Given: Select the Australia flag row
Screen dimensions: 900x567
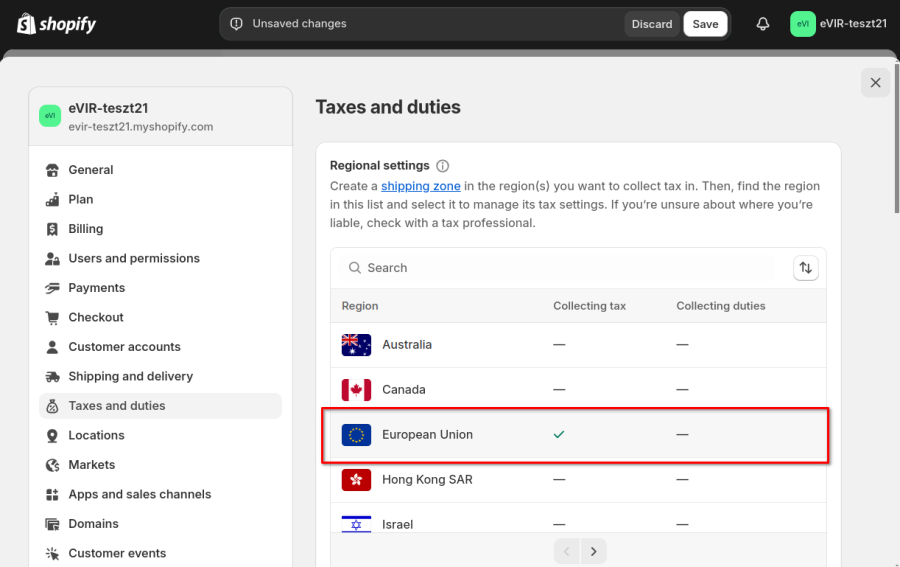Looking at the screenshot, I should pyautogui.click(x=578, y=345).
